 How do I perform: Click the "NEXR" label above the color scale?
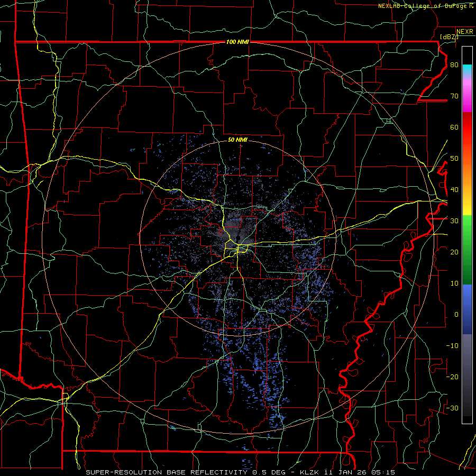coord(465,32)
